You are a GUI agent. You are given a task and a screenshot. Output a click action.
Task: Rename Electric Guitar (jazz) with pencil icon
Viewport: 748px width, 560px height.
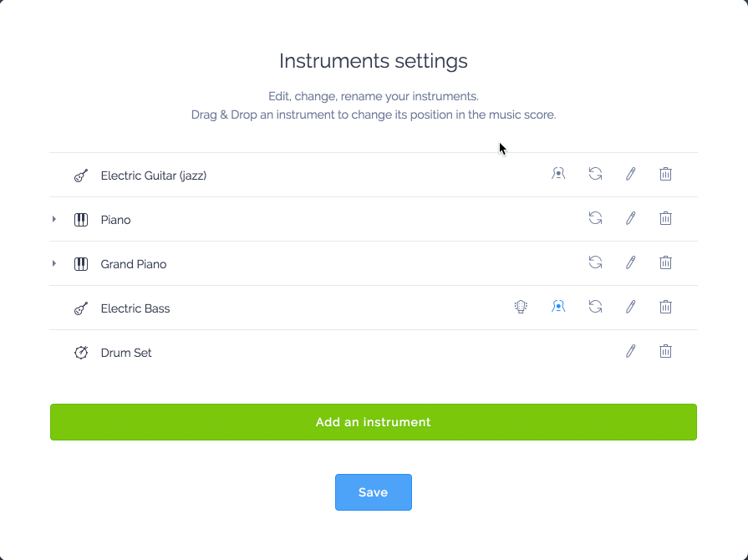tap(631, 174)
